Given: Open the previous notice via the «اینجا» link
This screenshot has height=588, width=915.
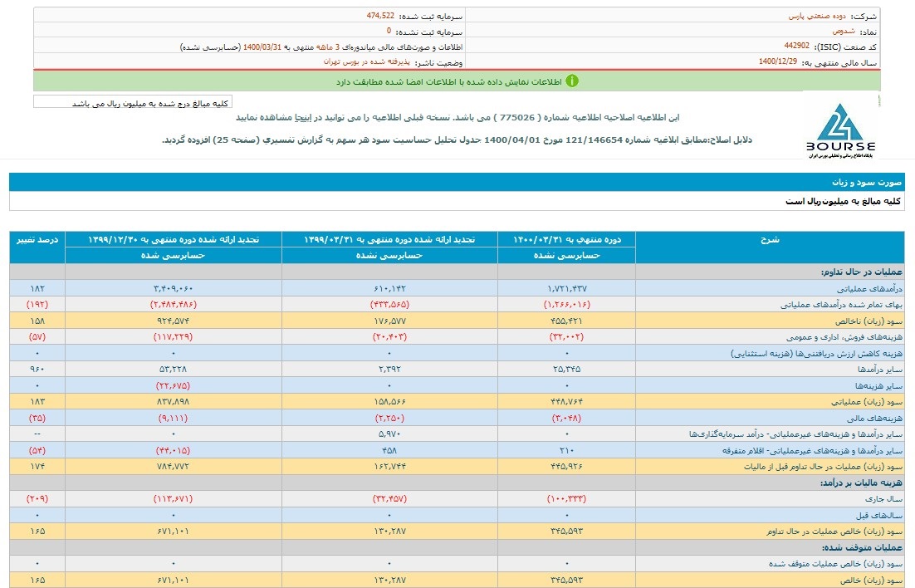Looking at the screenshot, I should click(302, 117).
